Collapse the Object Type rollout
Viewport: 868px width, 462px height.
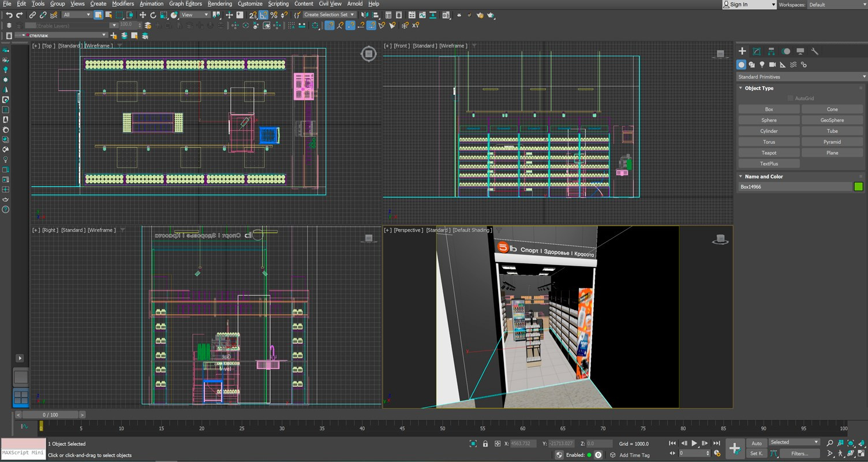tap(759, 88)
